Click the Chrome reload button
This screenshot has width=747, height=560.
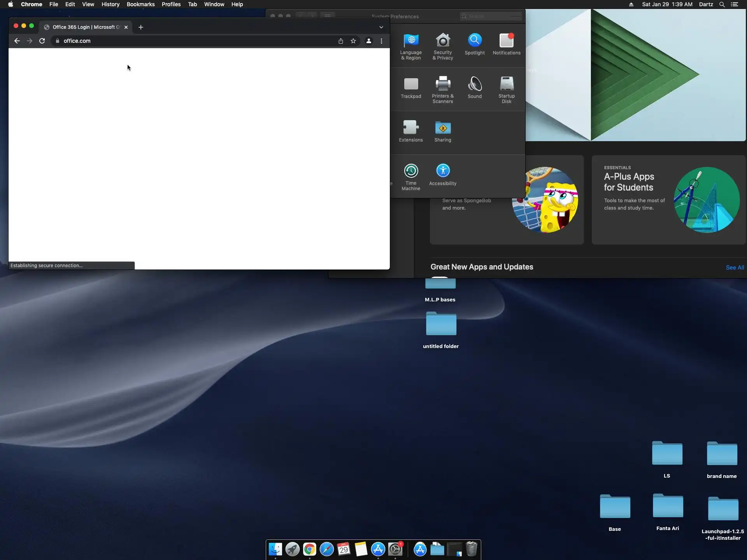(42, 41)
